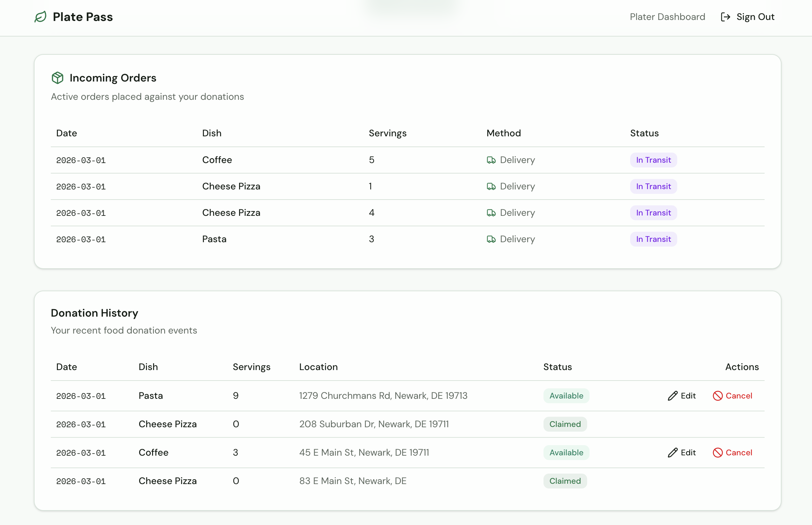Image resolution: width=812 pixels, height=525 pixels.
Task: Open the Plater Dashboard nav link
Action: pos(667,17)
